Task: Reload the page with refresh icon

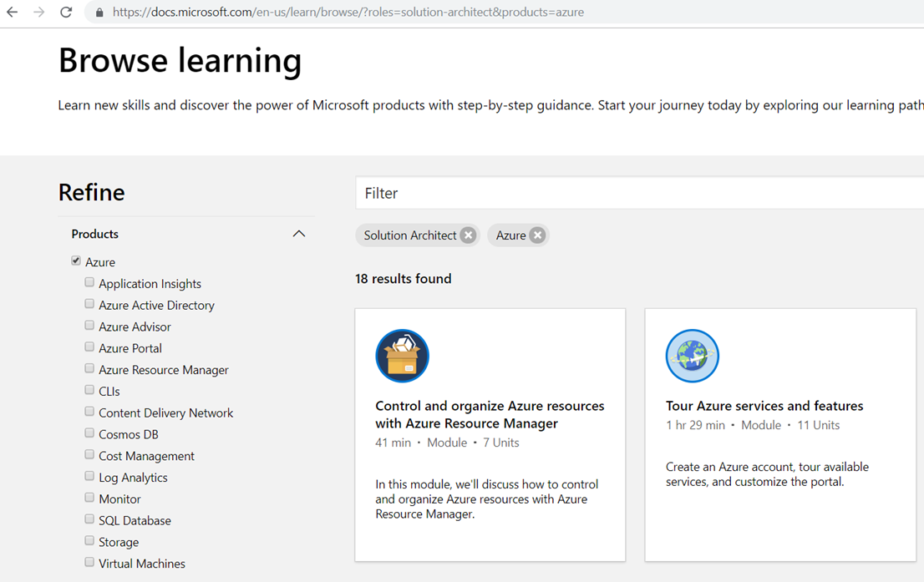Action: 66,13
